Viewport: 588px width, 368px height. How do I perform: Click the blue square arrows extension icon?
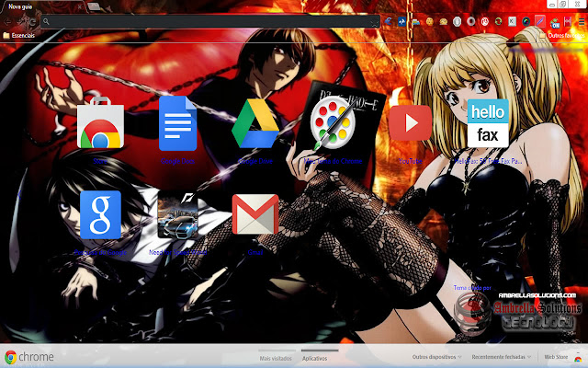(402, 22)
